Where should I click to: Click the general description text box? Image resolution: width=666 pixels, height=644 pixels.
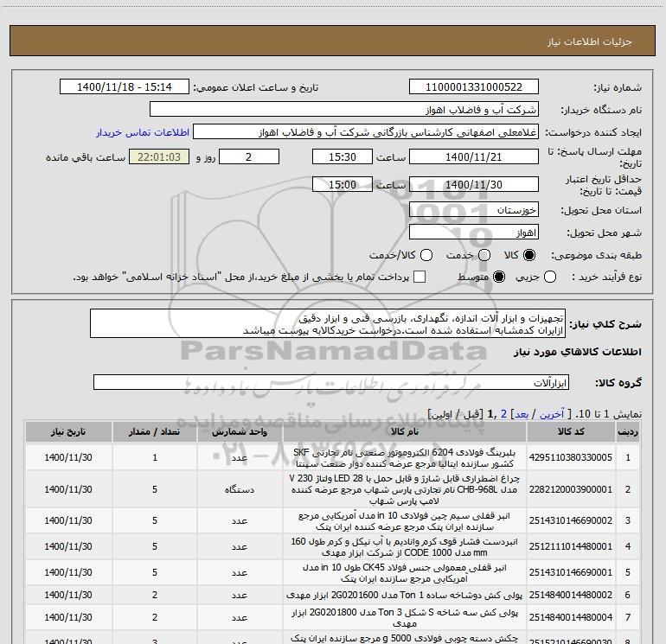(x=328, y=323)
